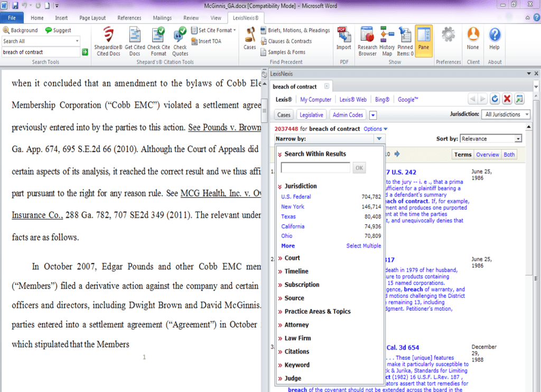
Task: Click the refresh icon in LexisNexis pane
Action: click(x=495, y=99)
